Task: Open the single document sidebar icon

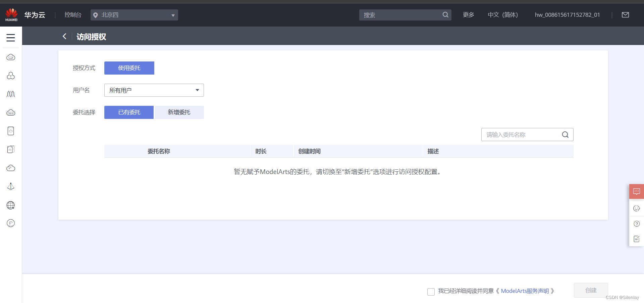Action: (x=11, y=131)
